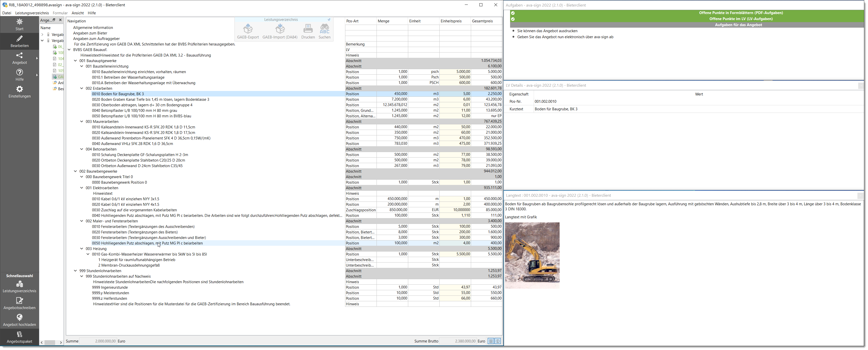The height and width of the screenshot is (350, 868).
Task: Toggle long text view button in status bar
Action: coord(491,341)
